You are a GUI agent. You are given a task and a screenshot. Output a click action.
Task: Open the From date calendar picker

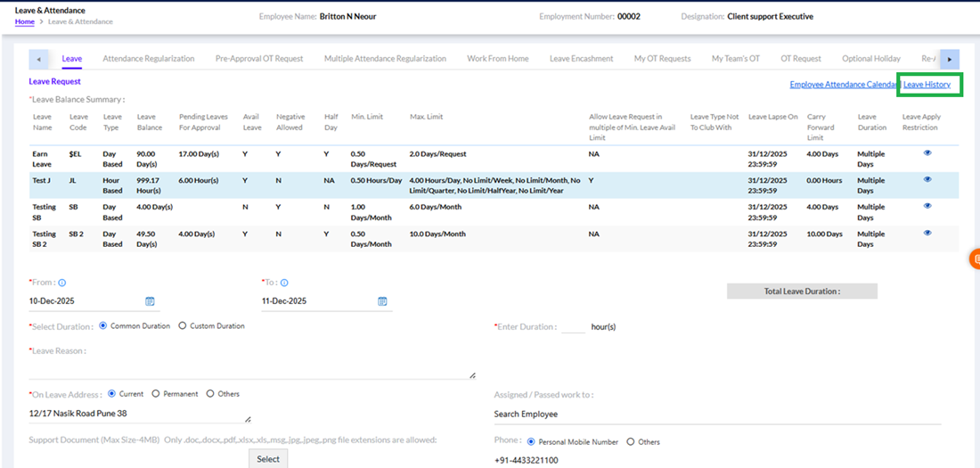pyautogui.click(x=150, y=301)
